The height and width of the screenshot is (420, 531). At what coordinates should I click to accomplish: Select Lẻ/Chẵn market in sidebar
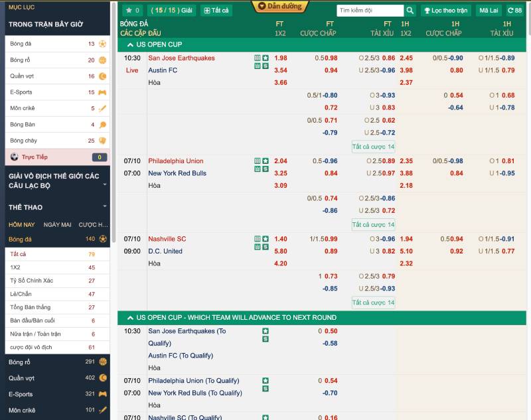[x=58, y=294]
